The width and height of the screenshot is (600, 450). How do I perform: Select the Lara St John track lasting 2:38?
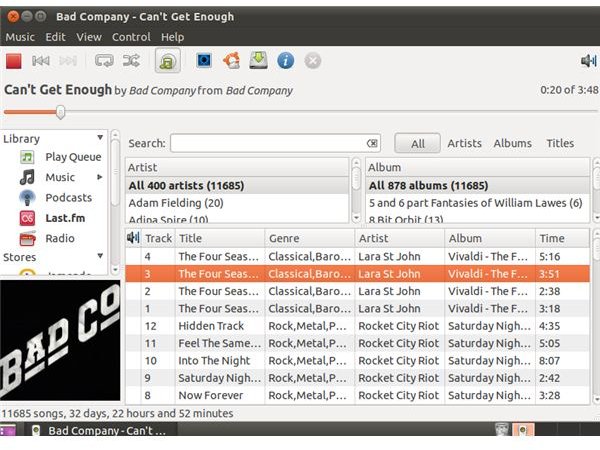point(357,291)
